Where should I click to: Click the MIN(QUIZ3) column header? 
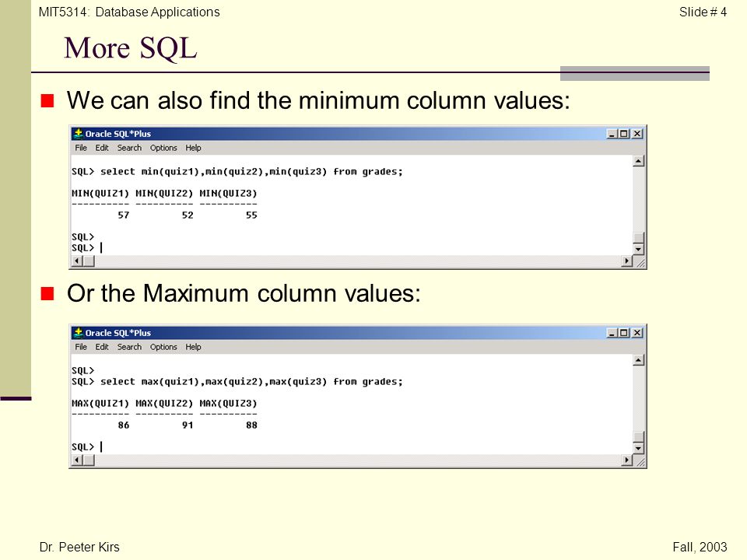(228, 194)
